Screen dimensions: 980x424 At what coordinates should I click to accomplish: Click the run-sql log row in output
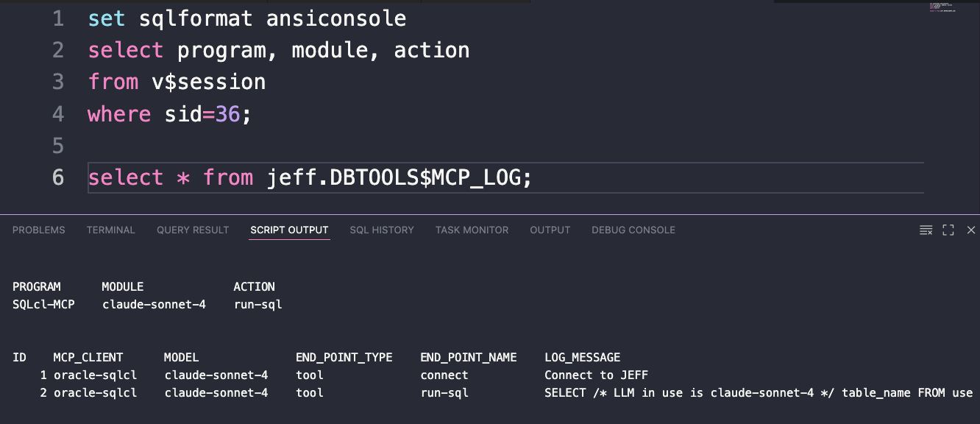[493, 393]
